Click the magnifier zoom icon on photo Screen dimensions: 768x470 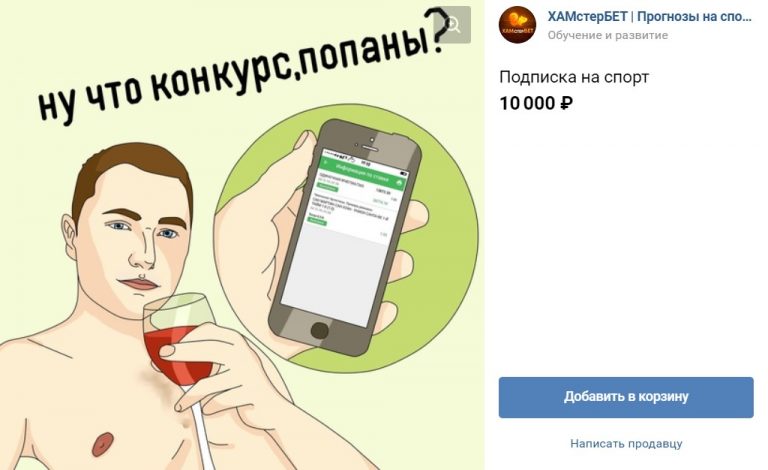[x=453, y=24]
